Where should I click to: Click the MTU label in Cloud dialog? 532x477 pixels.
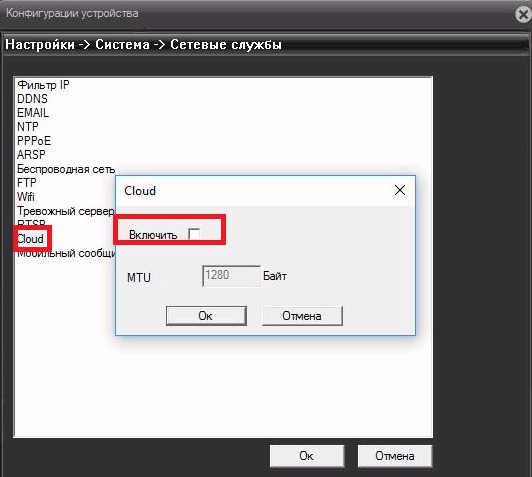(139, 277)
